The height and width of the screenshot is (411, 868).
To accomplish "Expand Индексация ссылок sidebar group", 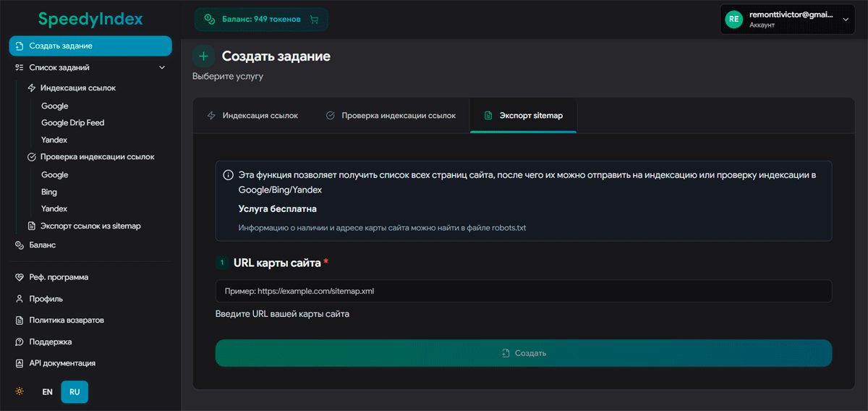I will pos(77,88).
